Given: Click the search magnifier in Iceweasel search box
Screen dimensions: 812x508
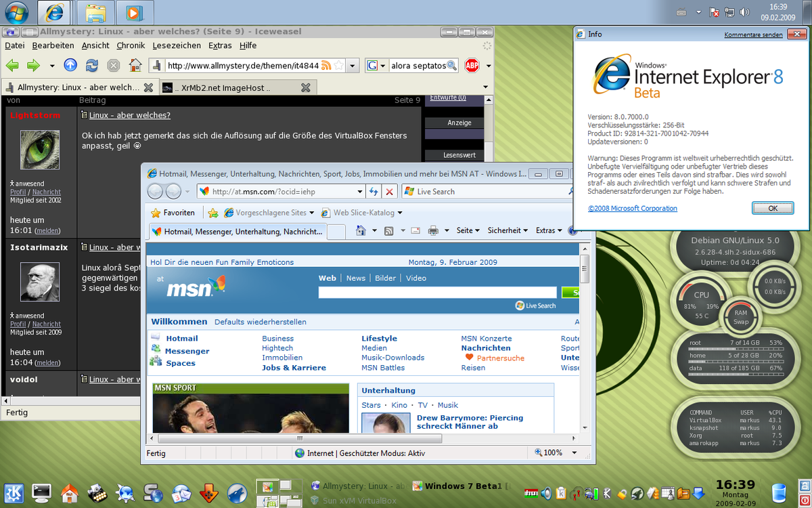Looking at the screenshot, I should [452, 66].
